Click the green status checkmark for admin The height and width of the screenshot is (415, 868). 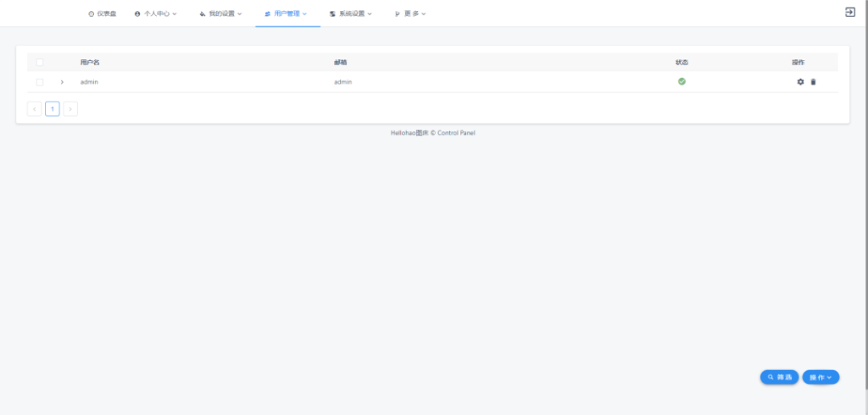pyautogui.click(x=682, y=81)
